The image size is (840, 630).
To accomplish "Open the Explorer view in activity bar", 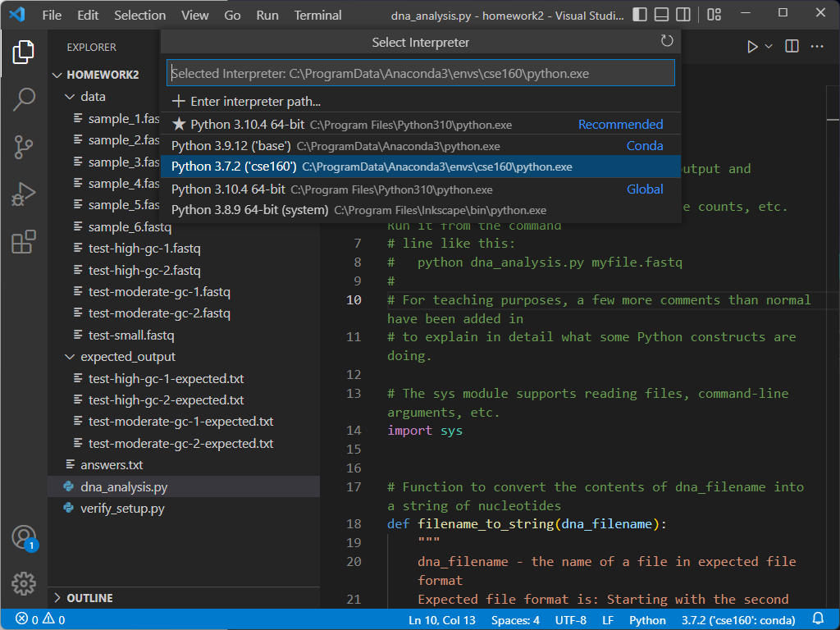I will point(24,52).
